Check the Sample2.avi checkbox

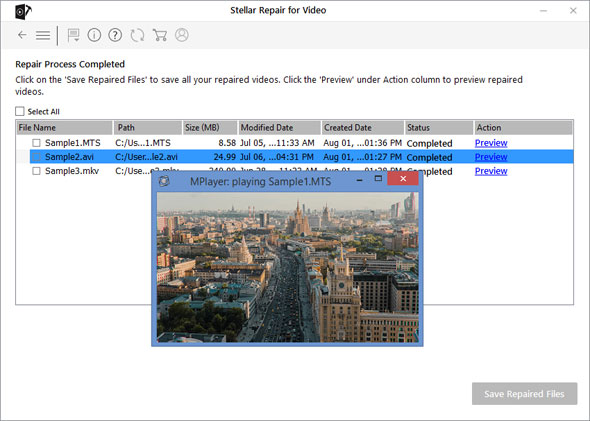point(36,157)
